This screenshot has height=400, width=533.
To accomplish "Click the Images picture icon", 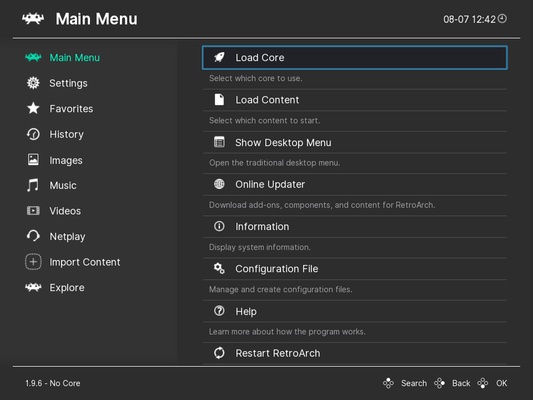I will [x=33, y=160].
